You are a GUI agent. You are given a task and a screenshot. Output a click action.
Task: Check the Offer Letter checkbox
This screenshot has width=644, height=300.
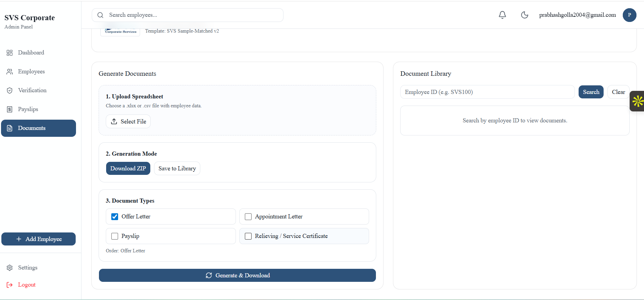115,217
